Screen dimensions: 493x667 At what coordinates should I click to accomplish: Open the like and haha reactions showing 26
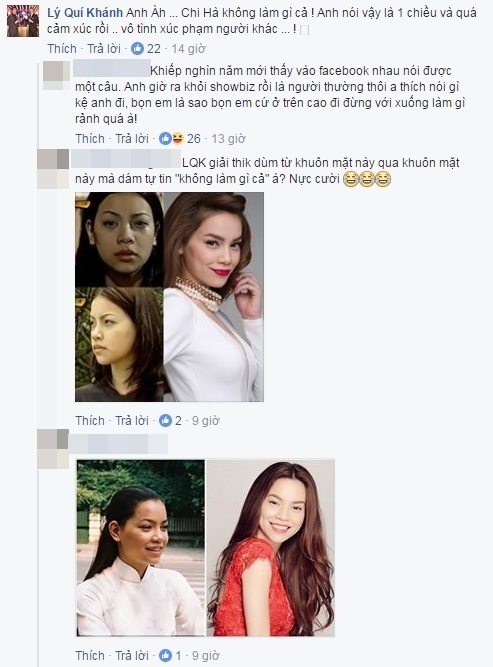(171, 139)
